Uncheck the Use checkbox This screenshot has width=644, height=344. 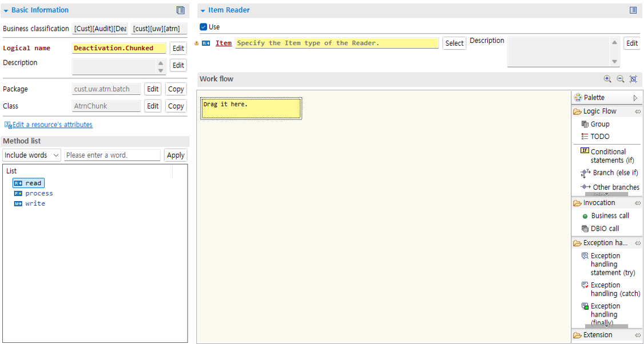[204, 27]
